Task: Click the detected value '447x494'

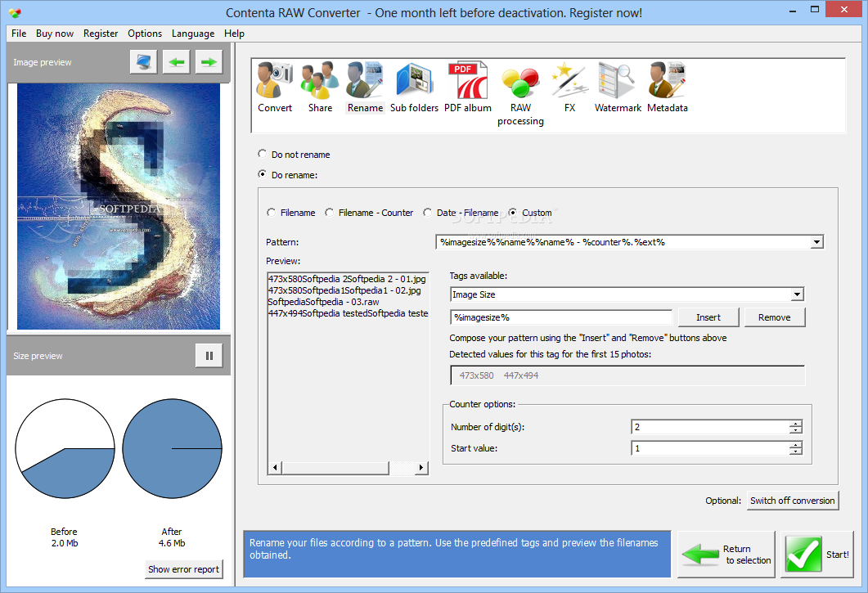Action: tap(521, 375)
